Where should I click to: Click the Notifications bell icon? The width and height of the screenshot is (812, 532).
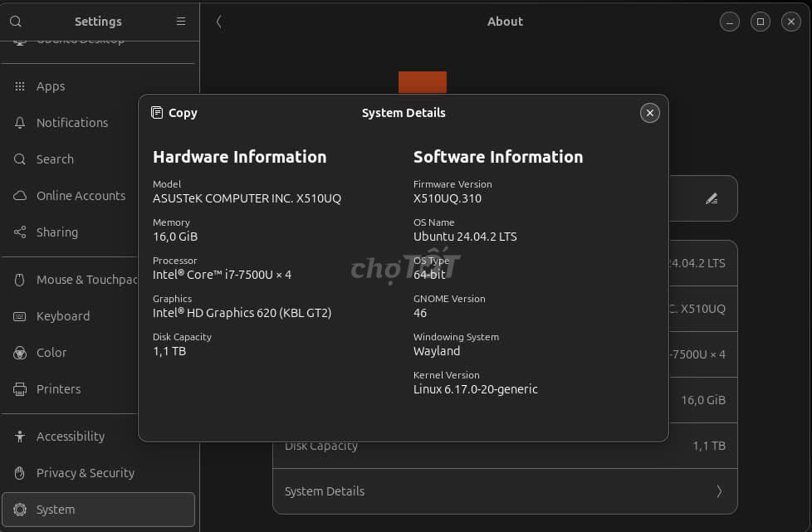click(20, 123)
